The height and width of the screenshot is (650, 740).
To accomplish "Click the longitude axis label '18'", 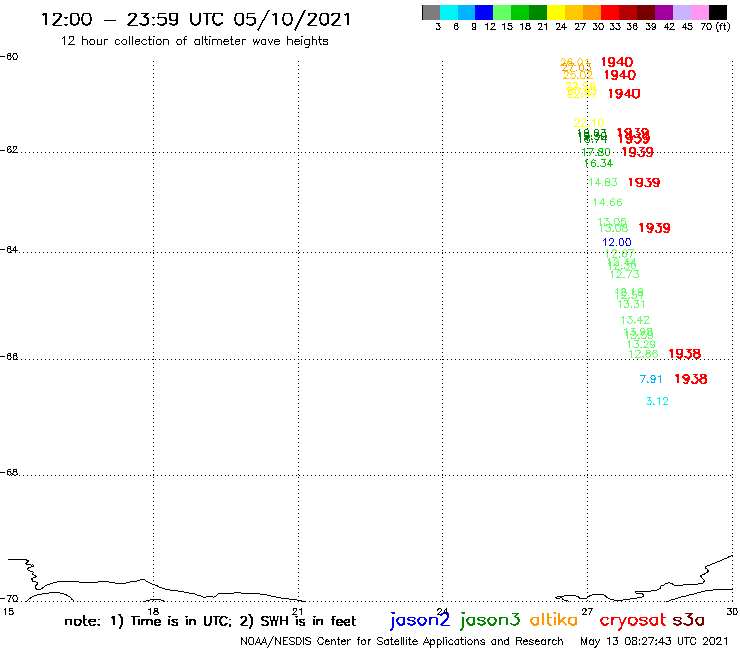I will click(153, 612).
